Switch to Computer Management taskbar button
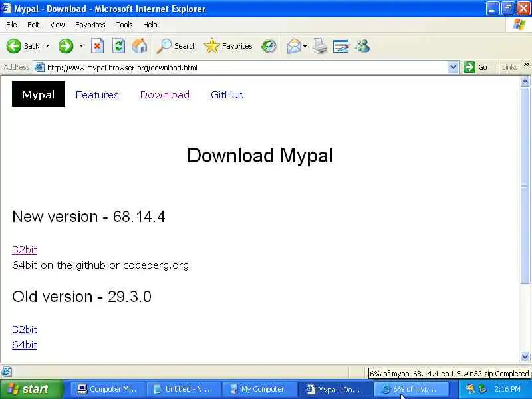The width and height of the screenshot is (532, 399). coord(108,389)
